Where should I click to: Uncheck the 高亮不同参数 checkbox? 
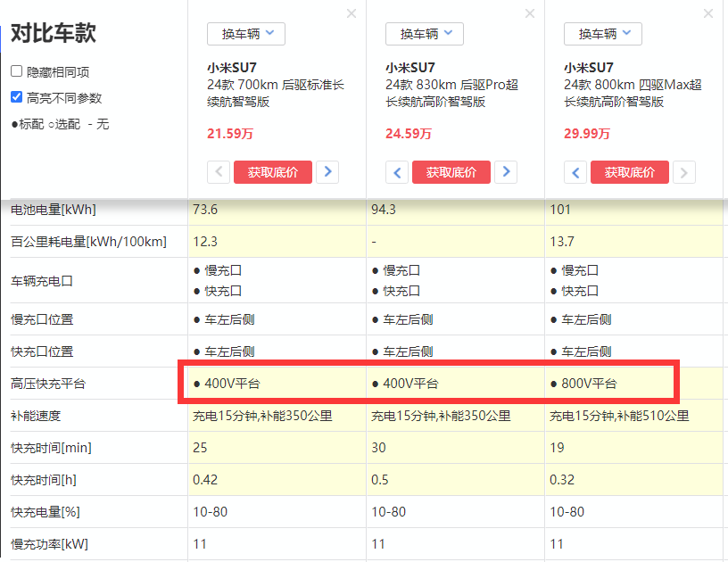pyautogui.click(x=17, y=97)
